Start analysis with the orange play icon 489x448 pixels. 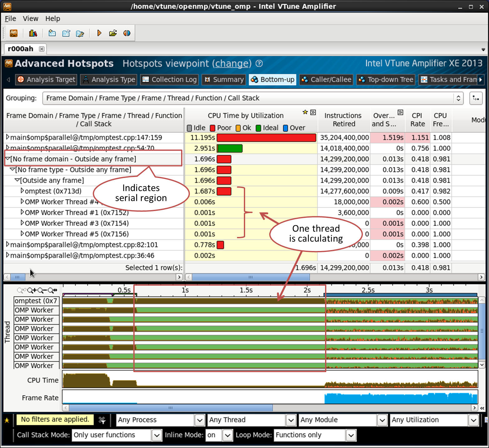click(x=99, y=33)
